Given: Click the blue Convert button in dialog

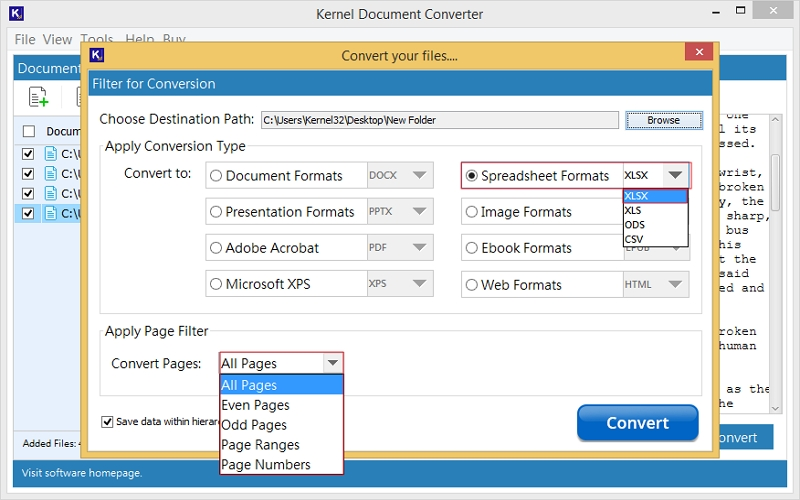Looking at the screenshot, I should click(x=637, y=422).
